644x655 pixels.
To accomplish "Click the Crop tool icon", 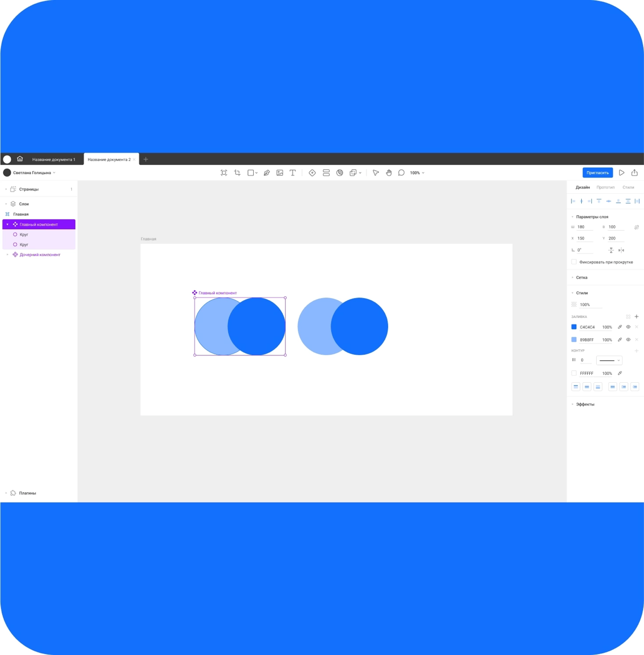I will (237, 173).
